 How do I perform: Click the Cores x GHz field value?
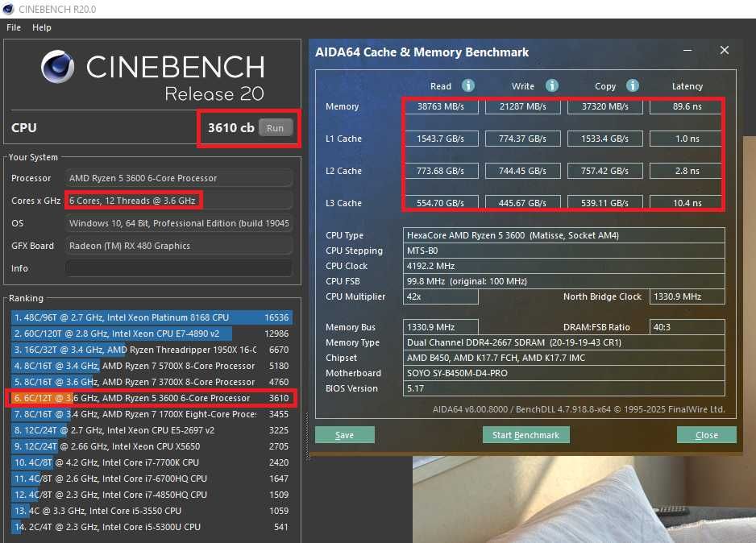(x=179, y=201)
